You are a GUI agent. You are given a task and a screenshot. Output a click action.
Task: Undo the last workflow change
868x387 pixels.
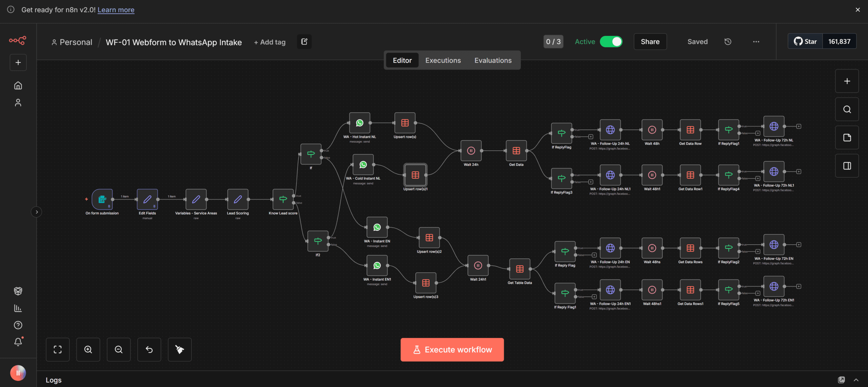(149, 349)
